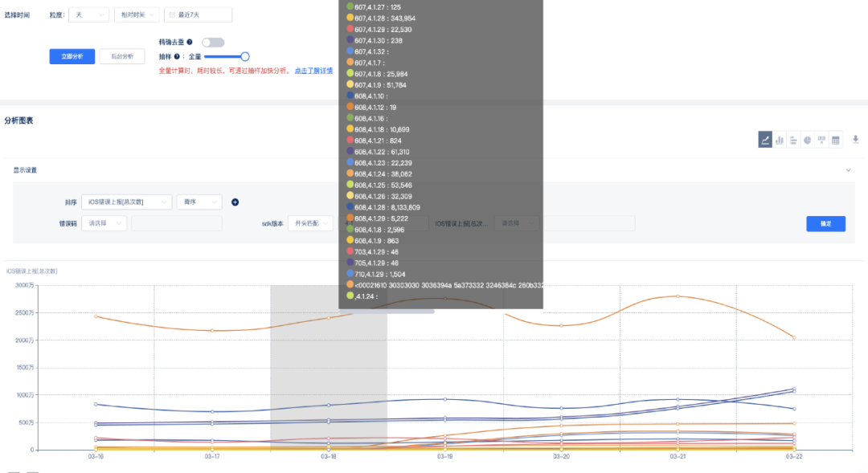Click the iOS错误上报[总次数] chart axis title

(x=31, y=271)
